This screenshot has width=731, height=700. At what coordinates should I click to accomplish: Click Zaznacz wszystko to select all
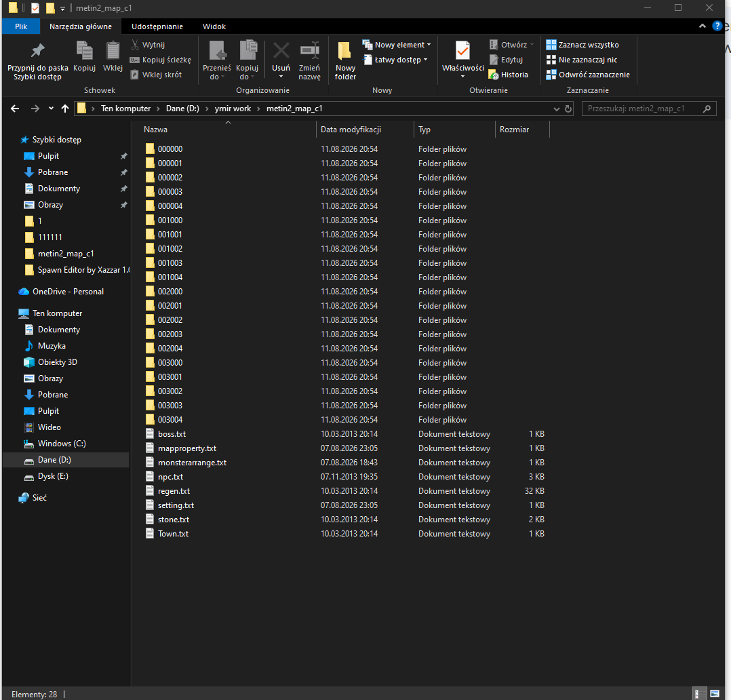coord(582,45)
